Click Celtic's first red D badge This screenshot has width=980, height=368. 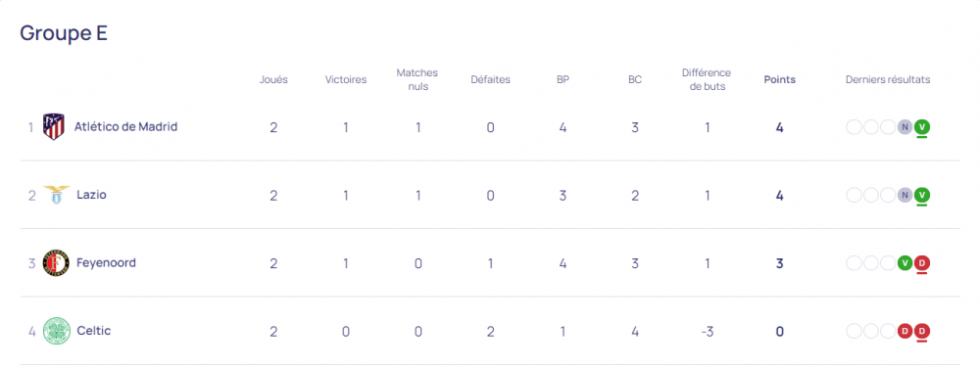point(905,331)
